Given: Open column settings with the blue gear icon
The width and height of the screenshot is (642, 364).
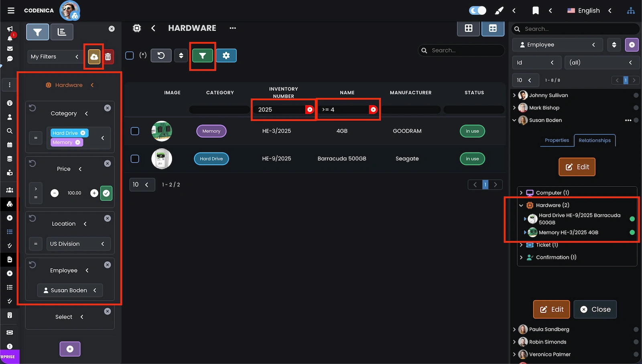Looking at the screenshot, I should [226, 55].
